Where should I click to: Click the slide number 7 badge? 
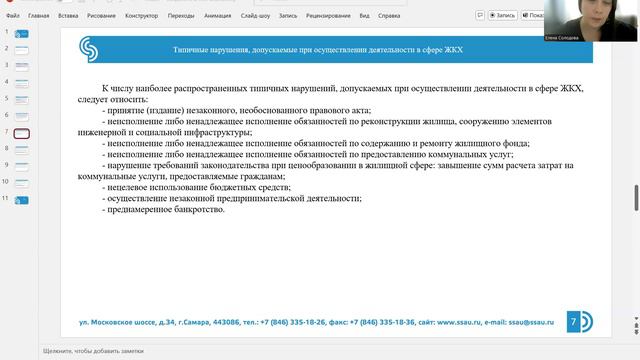tap(573, 322)
